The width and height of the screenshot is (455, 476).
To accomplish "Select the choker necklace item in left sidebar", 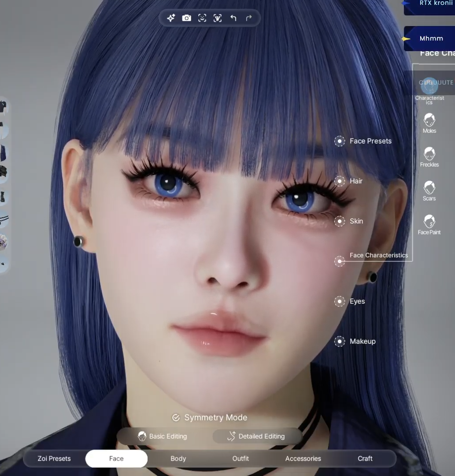I will tap(4, 219).
